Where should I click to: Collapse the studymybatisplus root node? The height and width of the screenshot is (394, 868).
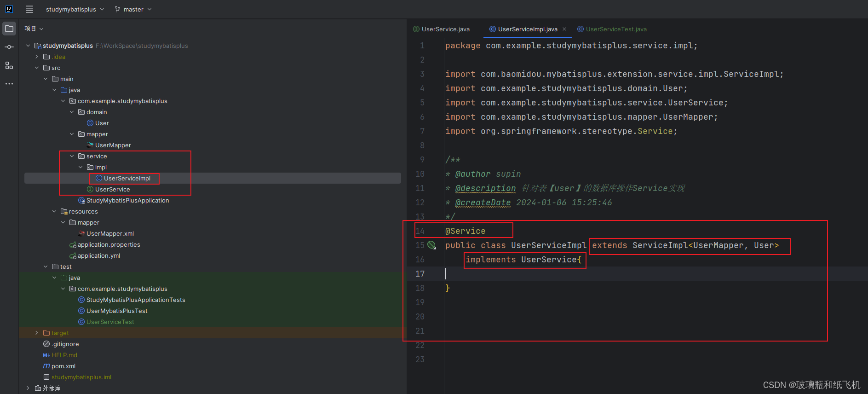(28, 46)
